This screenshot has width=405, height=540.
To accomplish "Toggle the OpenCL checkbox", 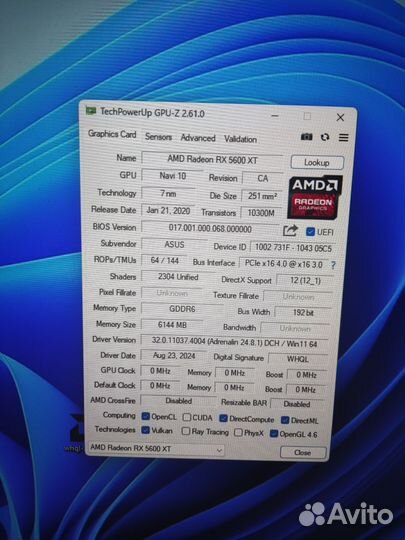I will (145, 416).
